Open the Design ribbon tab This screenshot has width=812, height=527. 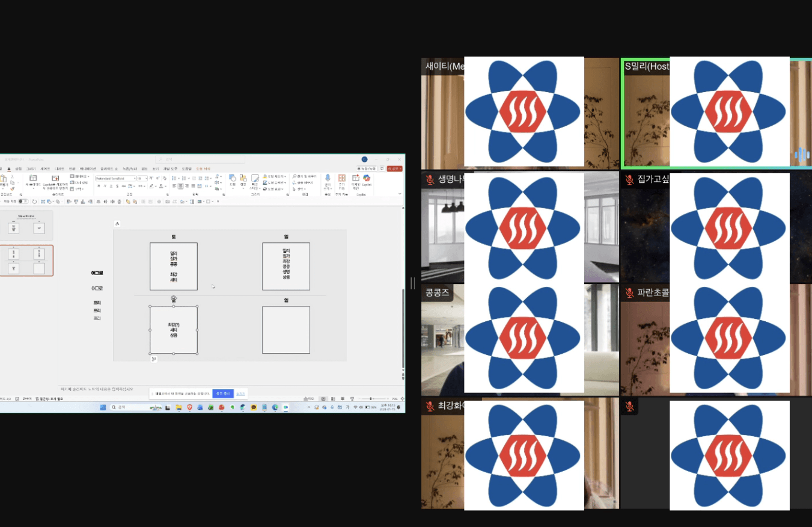click(60, 169)
